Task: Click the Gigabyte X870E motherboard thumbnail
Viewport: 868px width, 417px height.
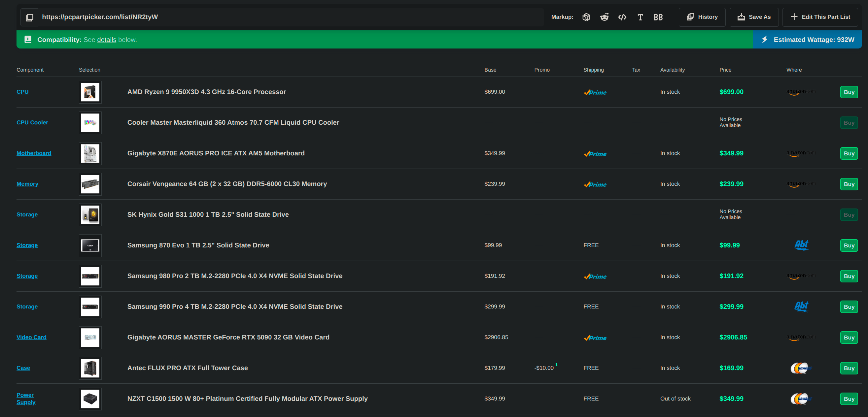Action: [90, 153]
